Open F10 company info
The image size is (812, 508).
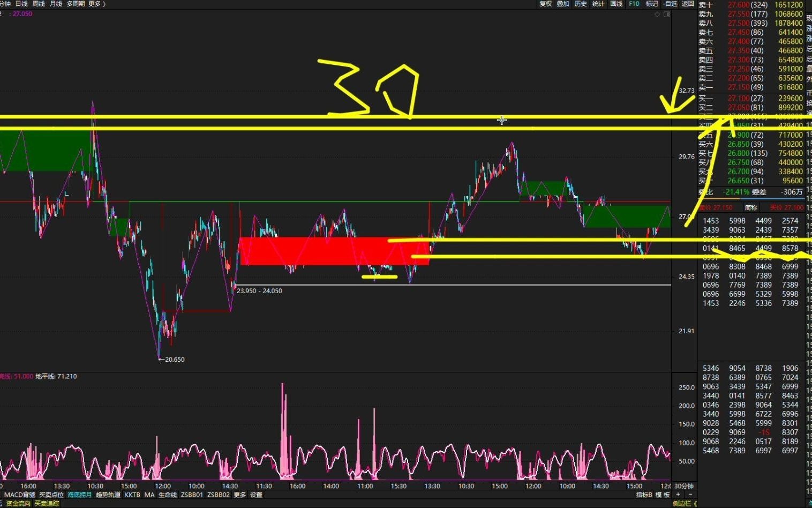coord(634,4)
